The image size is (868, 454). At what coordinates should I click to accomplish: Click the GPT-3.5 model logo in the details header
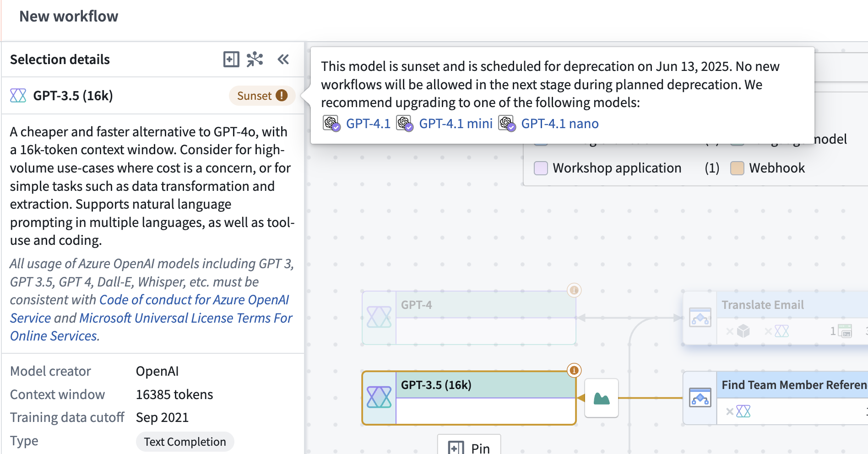pos(17,96)
